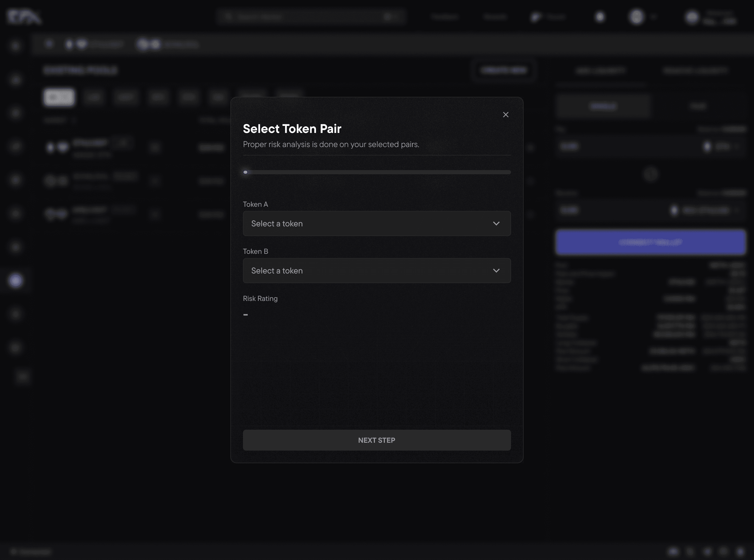Click the round swap icon between amount fields

tap(650, 175)
